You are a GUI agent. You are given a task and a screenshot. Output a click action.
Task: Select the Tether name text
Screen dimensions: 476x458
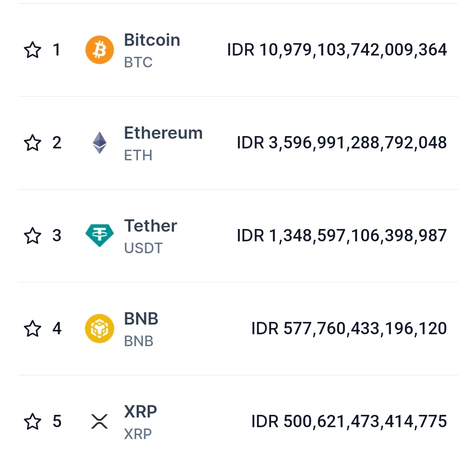pos(150,226)
